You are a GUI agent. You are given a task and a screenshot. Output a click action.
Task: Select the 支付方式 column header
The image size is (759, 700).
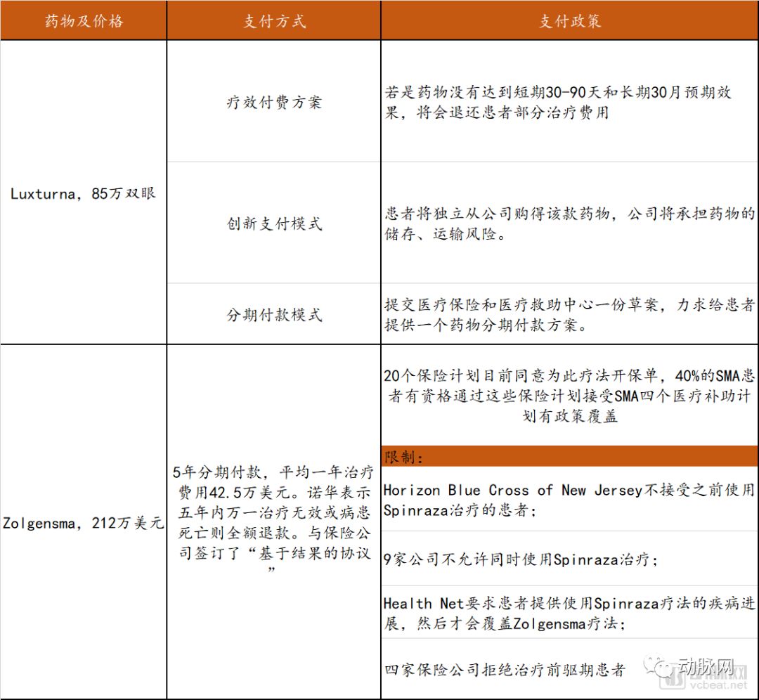pyautogui.click(x=274, y=21)
